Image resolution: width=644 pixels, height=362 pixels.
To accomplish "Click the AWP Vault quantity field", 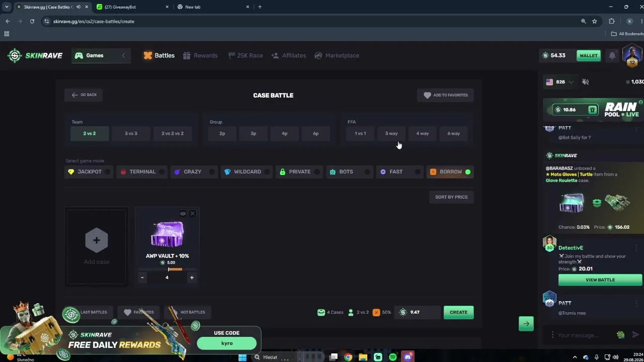I will tap(167, 278).
